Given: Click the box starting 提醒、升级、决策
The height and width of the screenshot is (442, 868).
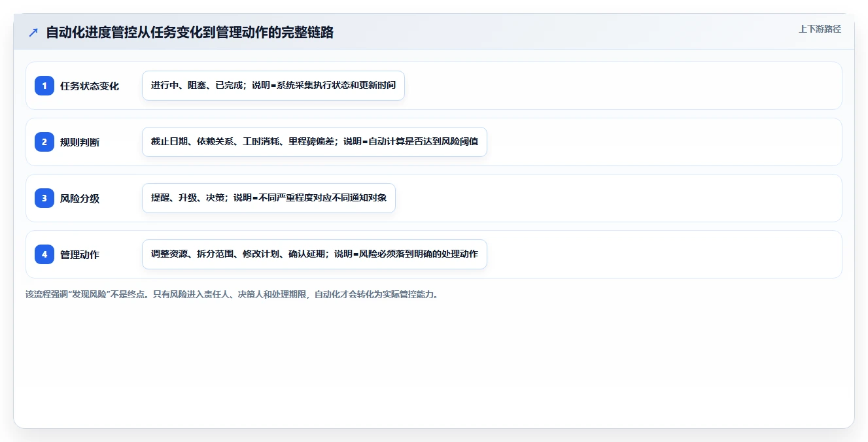Looking at the screenshot, I should click(x=269, y=198).
